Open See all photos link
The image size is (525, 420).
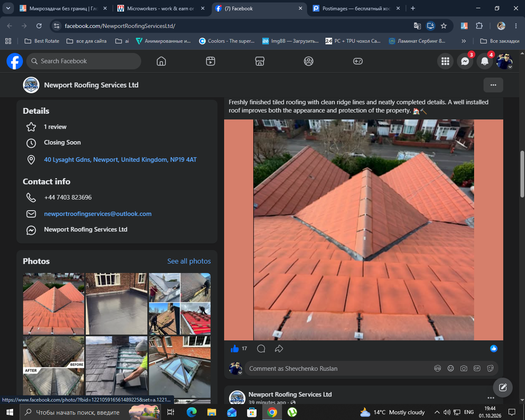point(189,261)
